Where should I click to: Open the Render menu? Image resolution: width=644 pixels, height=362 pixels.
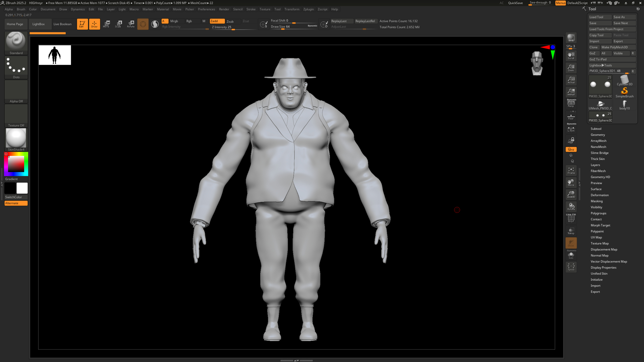point(224,9)
